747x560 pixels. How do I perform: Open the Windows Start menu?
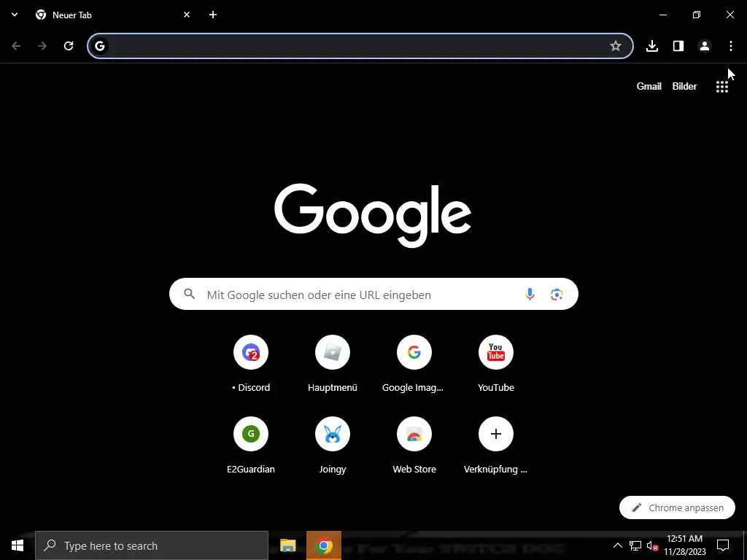(x=18, y=545)
